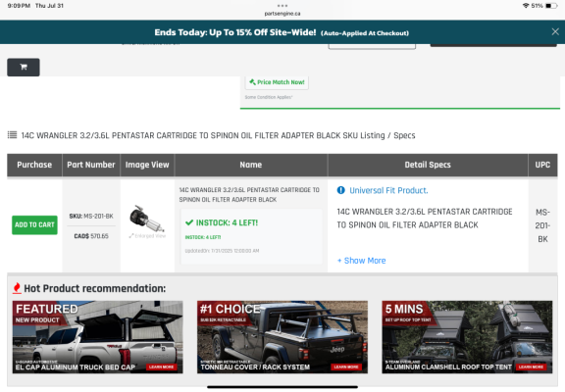Dismiss the 15% off sale banner
The height and width of the screenshot is (392, 565).
(x=555, y=31)
